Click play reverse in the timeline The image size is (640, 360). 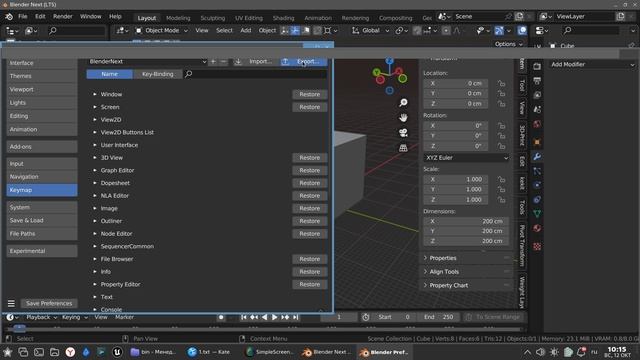[x=264, y=317]
